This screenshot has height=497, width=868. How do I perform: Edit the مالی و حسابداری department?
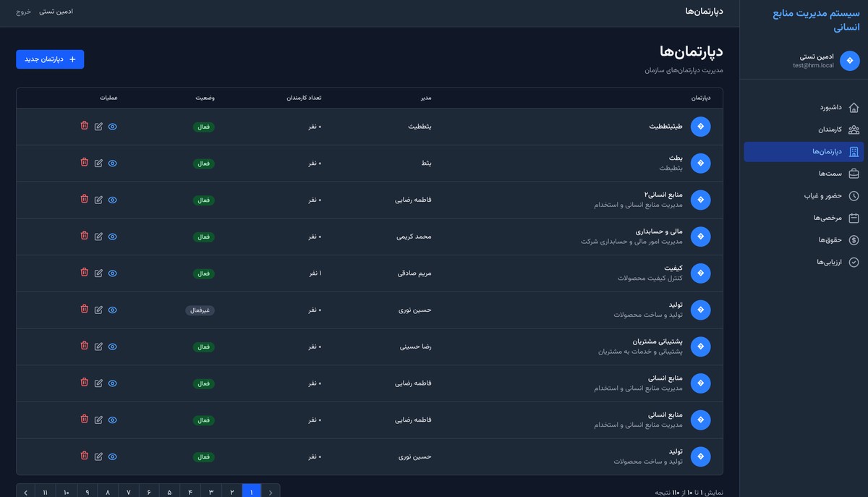tap(98, 236)
